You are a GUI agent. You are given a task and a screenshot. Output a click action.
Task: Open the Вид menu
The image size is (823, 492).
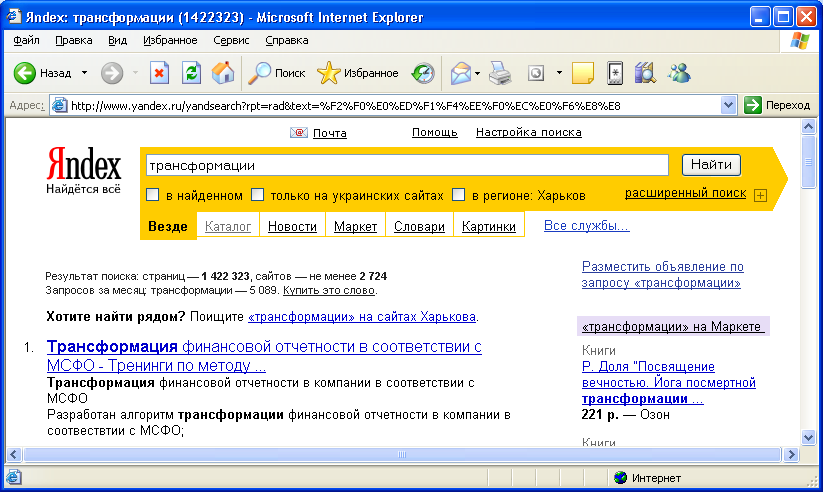tap(118, 40)
